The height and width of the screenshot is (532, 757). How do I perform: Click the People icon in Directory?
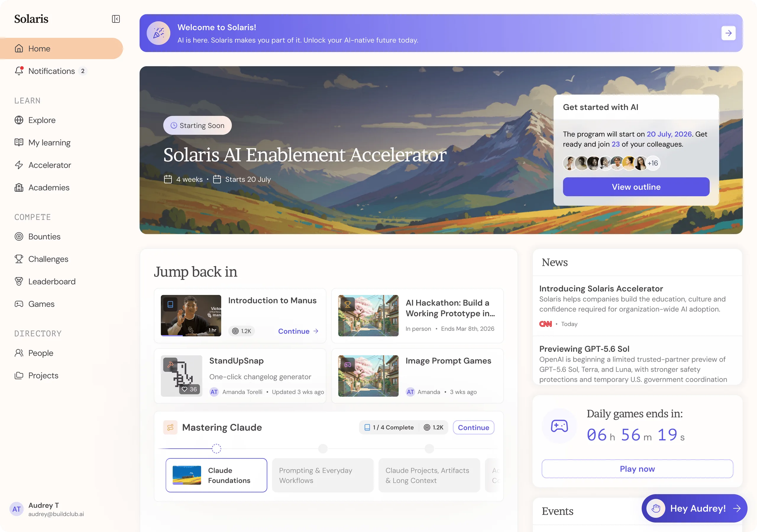click(19, 353)
